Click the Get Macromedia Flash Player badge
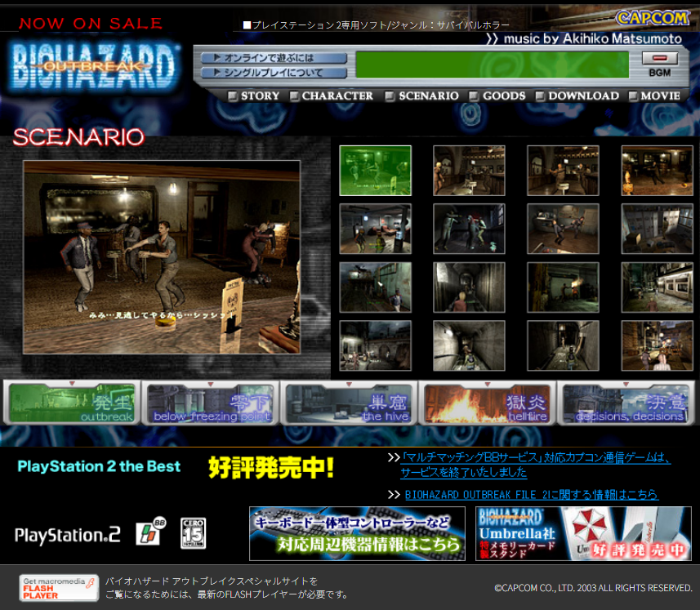The width and height of the screenshot is (700, 610). click(x=59, y=588)
